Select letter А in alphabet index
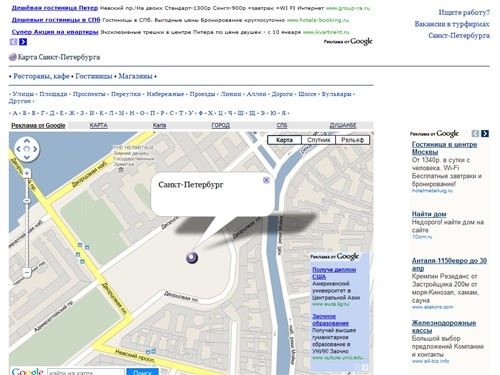 [x=15, y=113]
